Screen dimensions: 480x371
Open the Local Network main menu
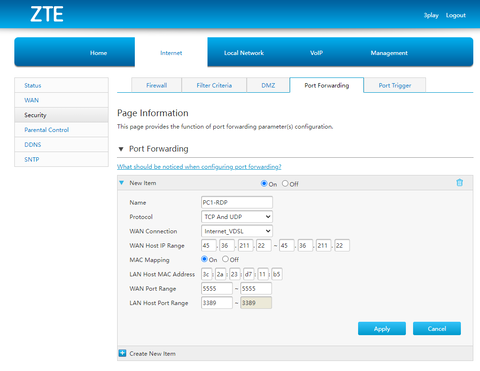pos(244,53)
